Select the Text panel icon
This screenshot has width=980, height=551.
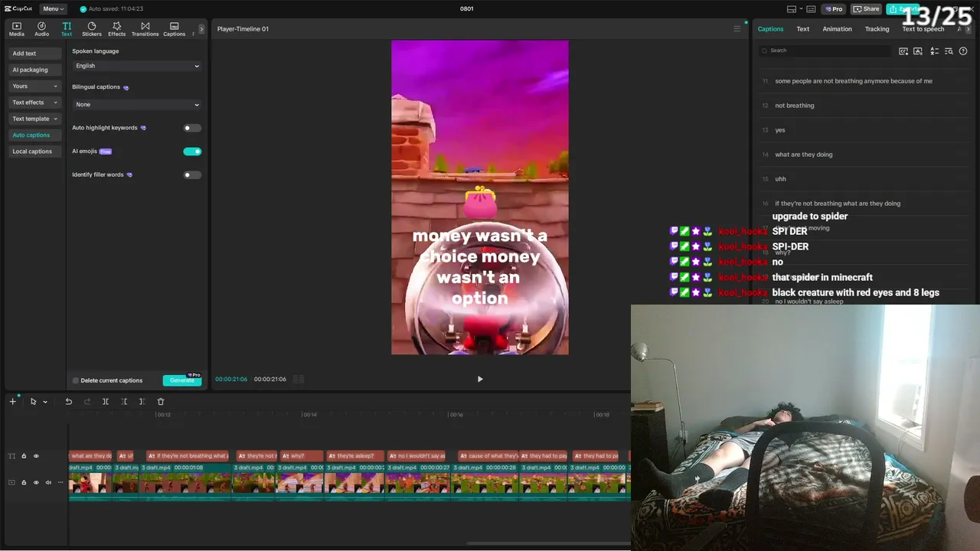click(x=67, y=29)
